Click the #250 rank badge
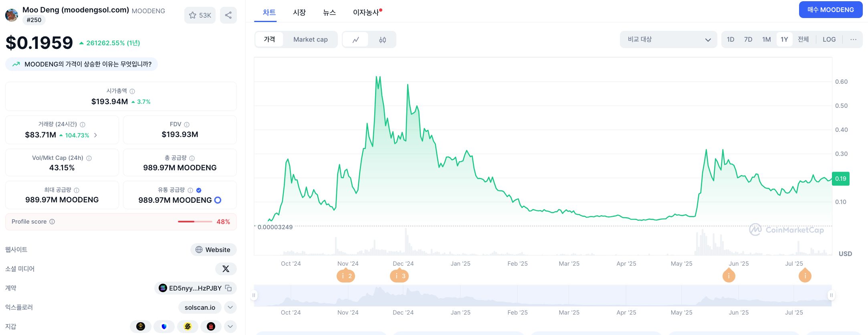Screen dimensions: 868x335 click(x=34, y=20)
